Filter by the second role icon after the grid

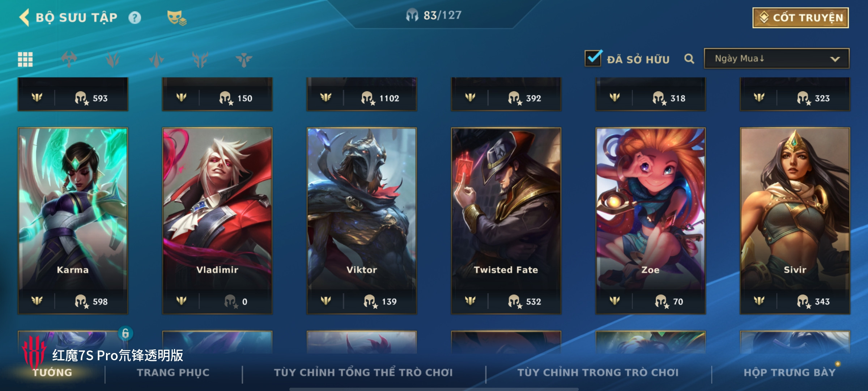coord(113,59)
